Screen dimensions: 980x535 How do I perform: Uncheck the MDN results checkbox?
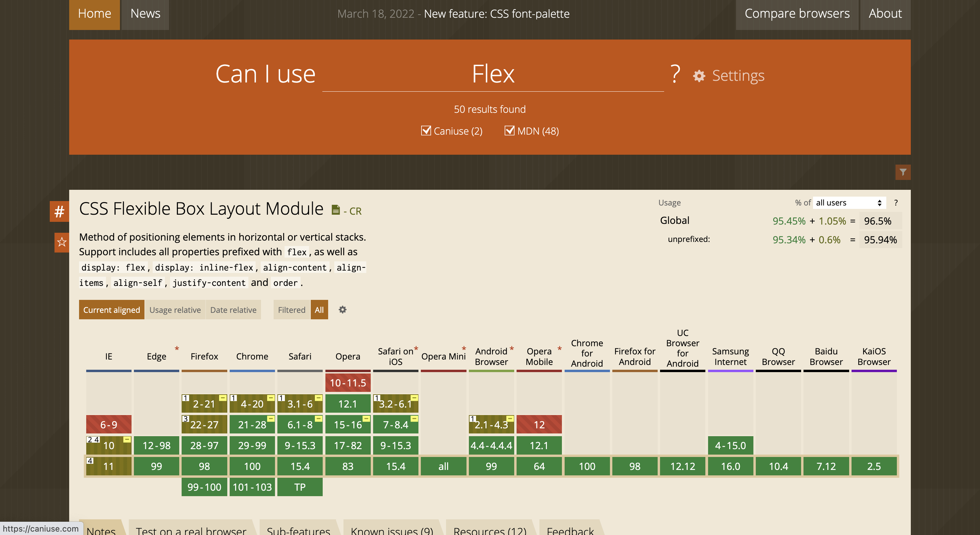(509, 131)
